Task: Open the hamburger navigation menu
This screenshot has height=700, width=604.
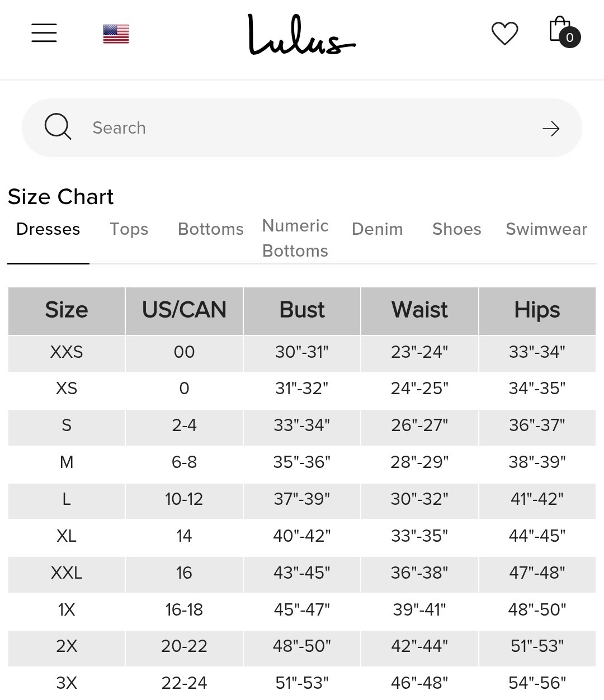Action: click(x=44, y=33)
